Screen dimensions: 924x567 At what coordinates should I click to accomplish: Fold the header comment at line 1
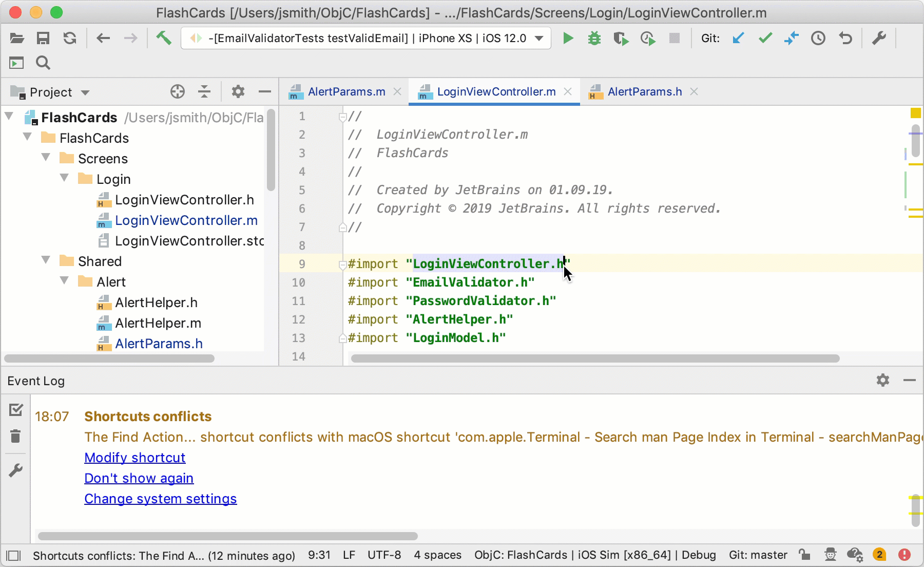[x=342, y=117]
